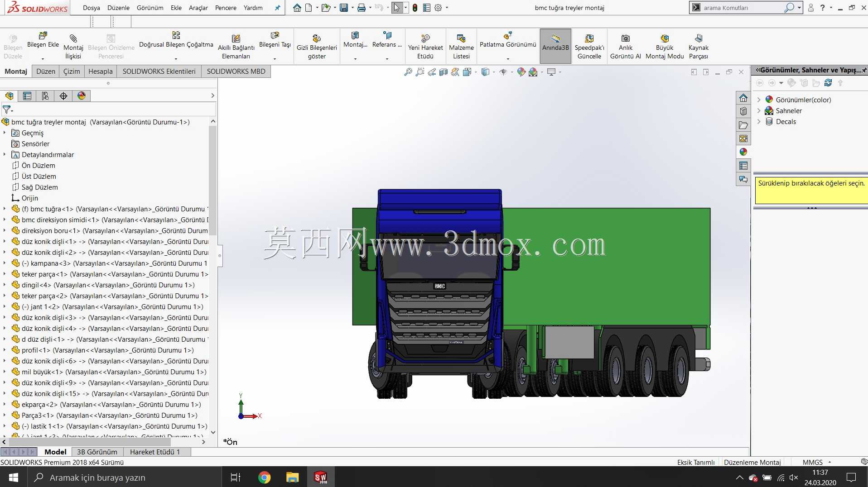Screen dimensions: 868x487
Task: Click the Home icon in the title toolbar
Action: [x=297, y=8]
